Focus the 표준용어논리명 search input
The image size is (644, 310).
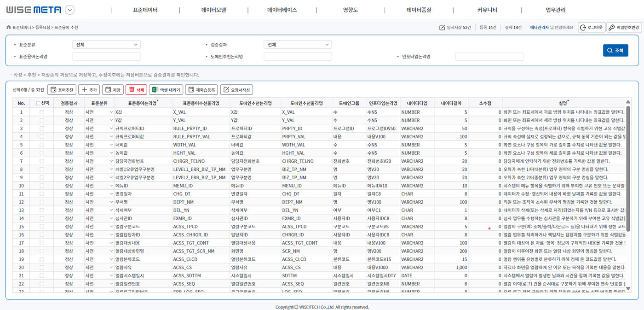(x=106, y=56)
